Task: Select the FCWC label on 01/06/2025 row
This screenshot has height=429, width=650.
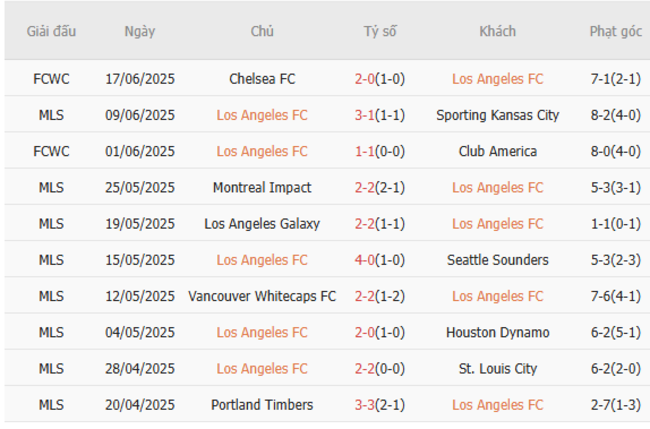Action: 51,151
